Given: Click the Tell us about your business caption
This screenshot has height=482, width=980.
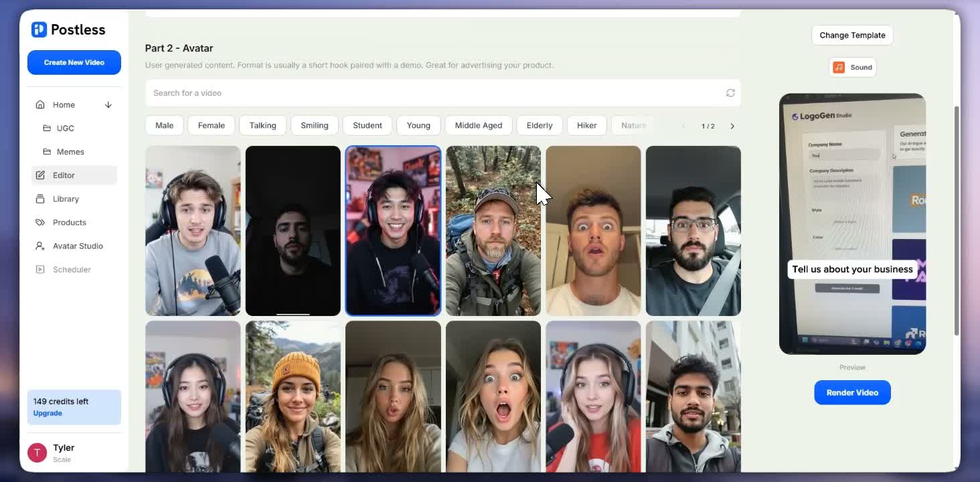Looking at the screenshot, I should (x=852, y=269).
